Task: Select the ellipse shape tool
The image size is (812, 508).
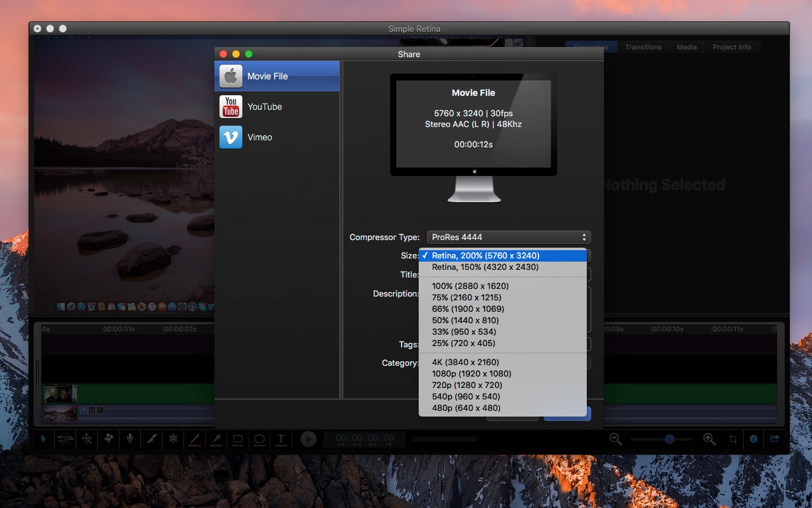Action: [259, 439]
